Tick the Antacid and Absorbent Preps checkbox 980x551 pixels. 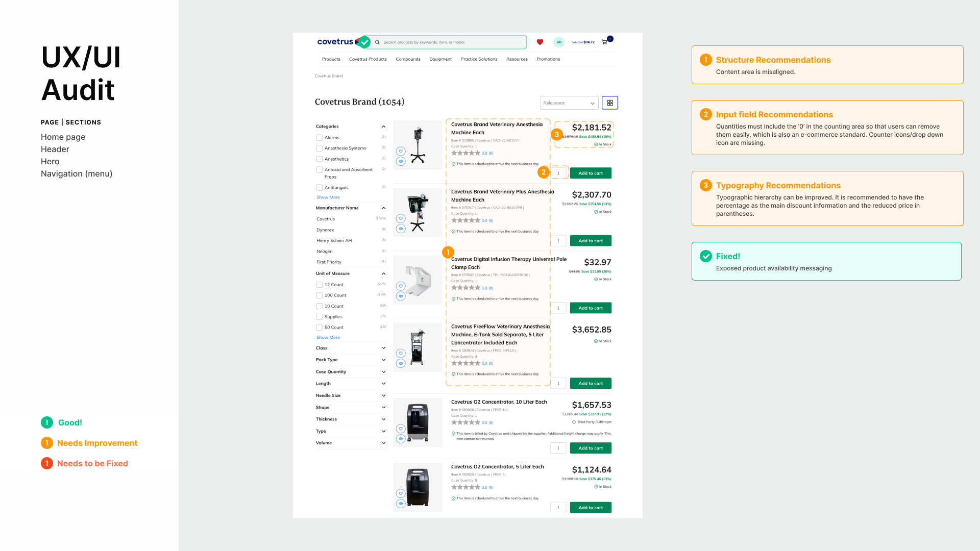(x=320, y=170)
